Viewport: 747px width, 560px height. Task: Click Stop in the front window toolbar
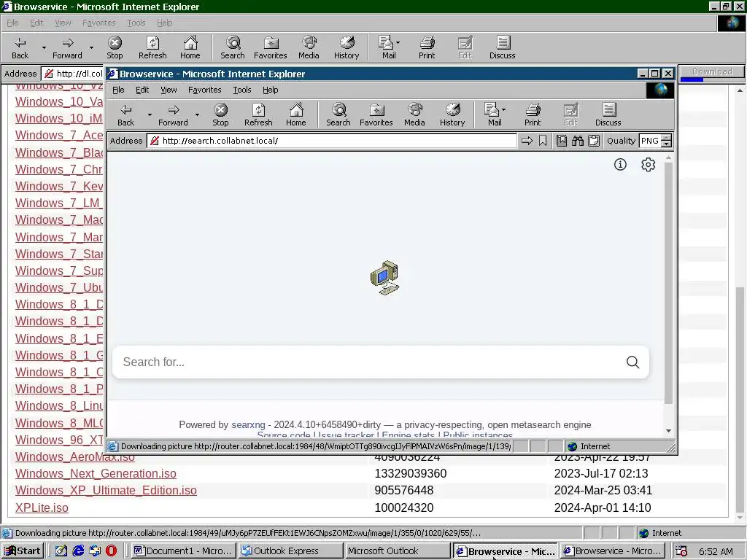220,114
